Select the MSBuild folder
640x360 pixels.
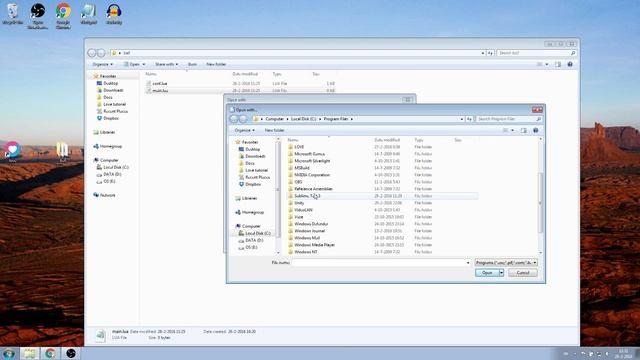302,168
